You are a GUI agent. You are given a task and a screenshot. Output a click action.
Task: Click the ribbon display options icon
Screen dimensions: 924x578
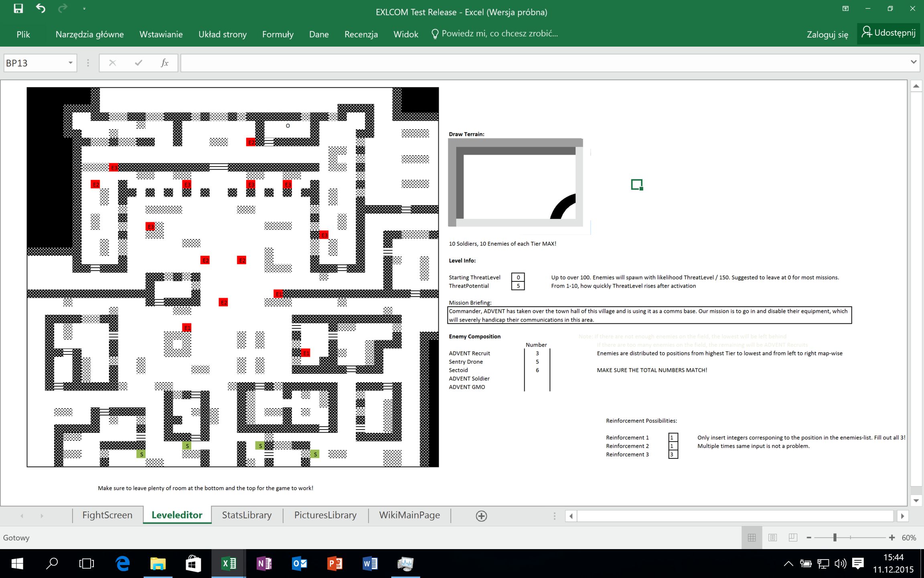[845, 8]
